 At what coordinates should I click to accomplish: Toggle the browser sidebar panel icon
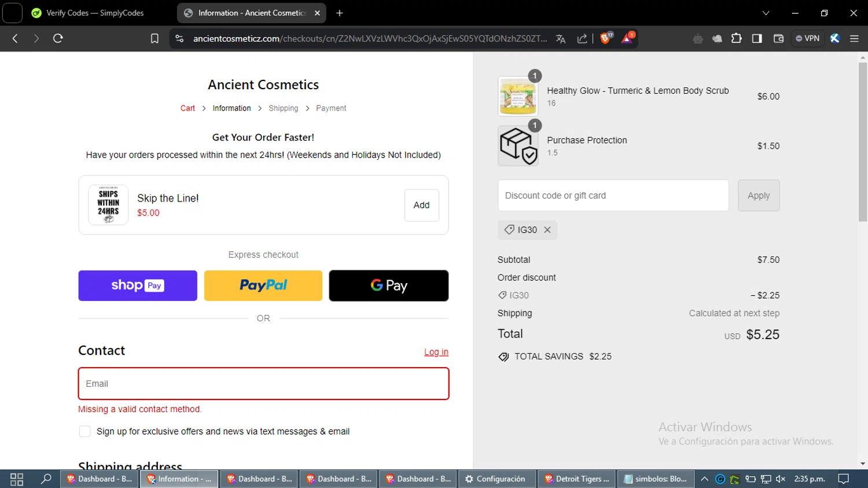coord(757,38)
